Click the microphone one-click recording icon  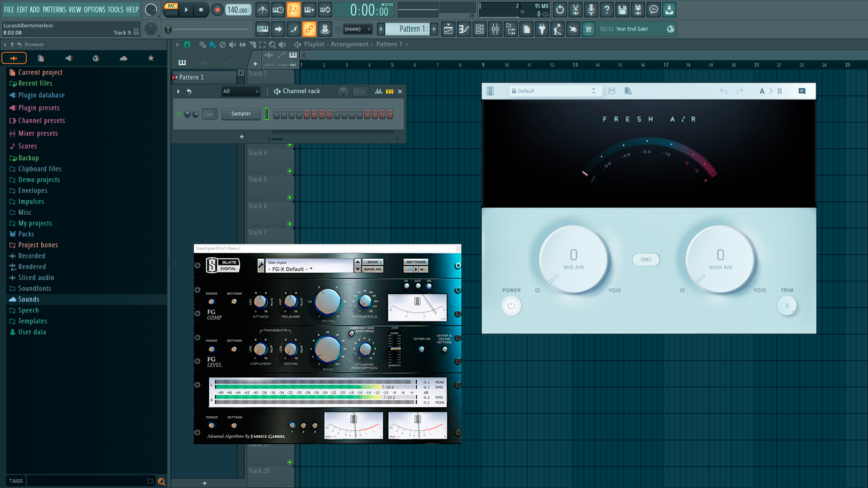(591, 10)
